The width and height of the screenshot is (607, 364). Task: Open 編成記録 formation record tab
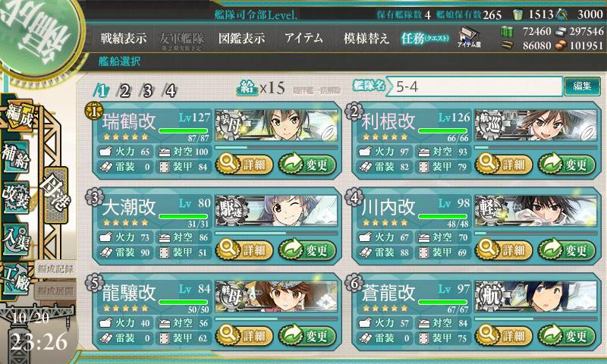[55, 269]
